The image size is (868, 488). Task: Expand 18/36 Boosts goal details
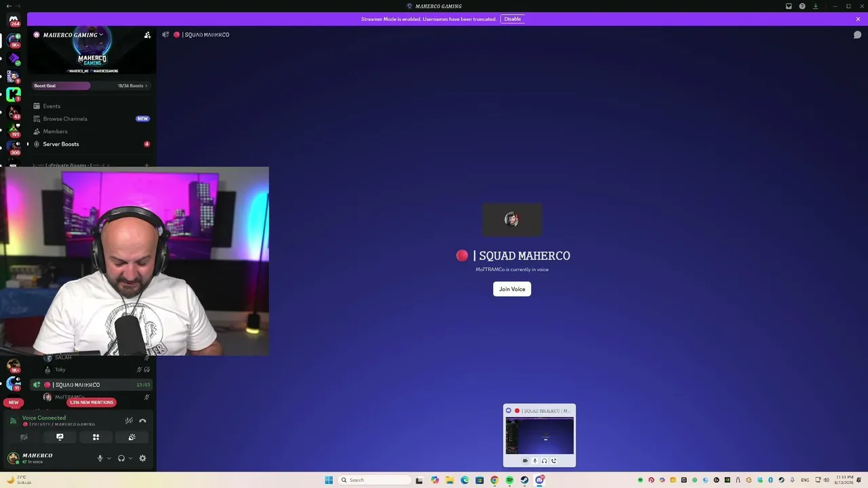pos(132,86)
